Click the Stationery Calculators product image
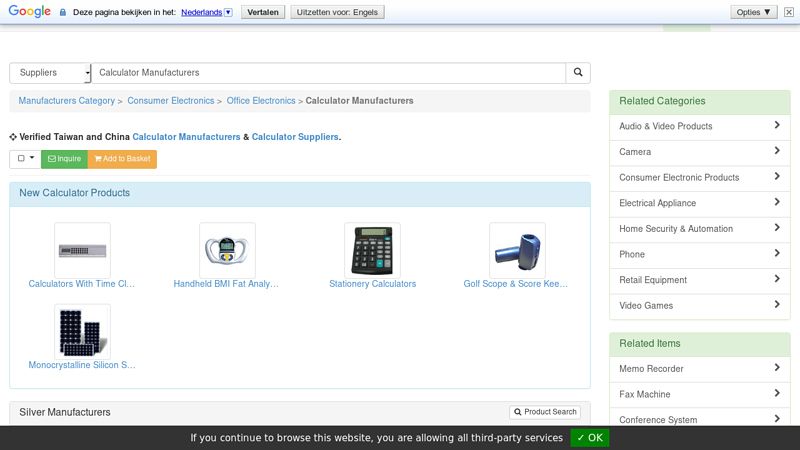The image size is (800, 450). pyautogui.click(x=372, y=251)
